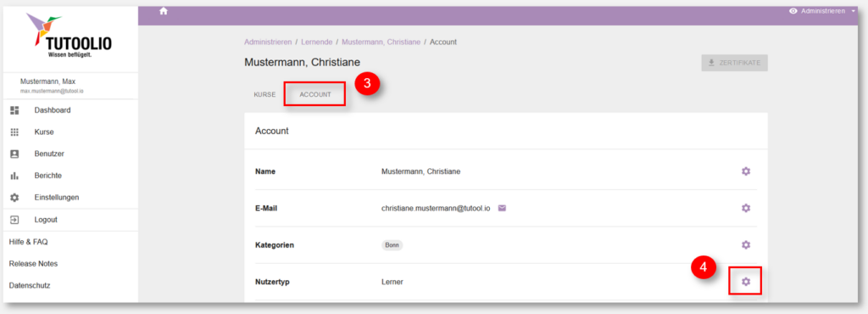Click the email christiane.mustermann@tutool.io

pyautogui.click(x=437, y=208)
